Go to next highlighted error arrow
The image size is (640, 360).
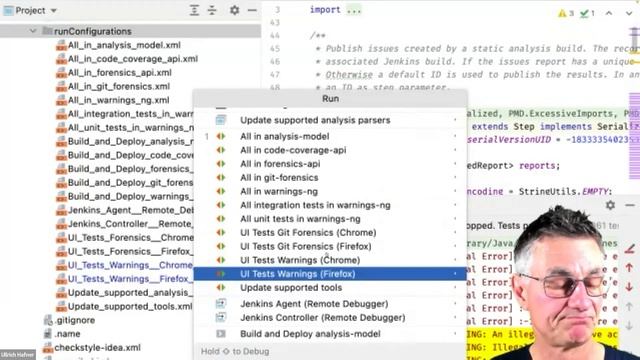(x=629, y=13)
